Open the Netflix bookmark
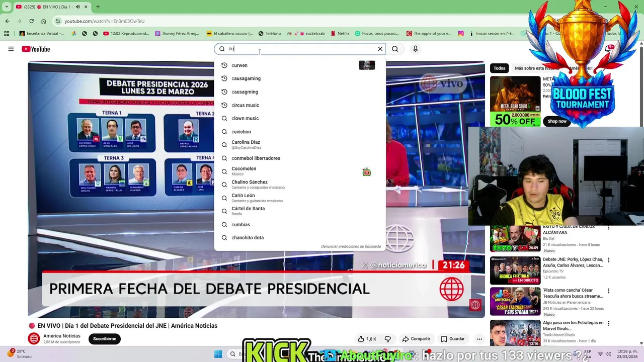 tap(340, 34)
